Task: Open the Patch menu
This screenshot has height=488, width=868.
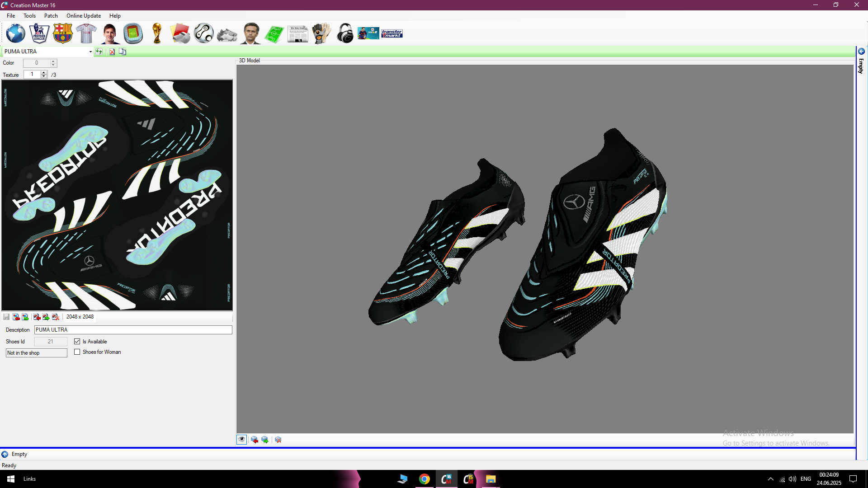Action: pos(51,16)
